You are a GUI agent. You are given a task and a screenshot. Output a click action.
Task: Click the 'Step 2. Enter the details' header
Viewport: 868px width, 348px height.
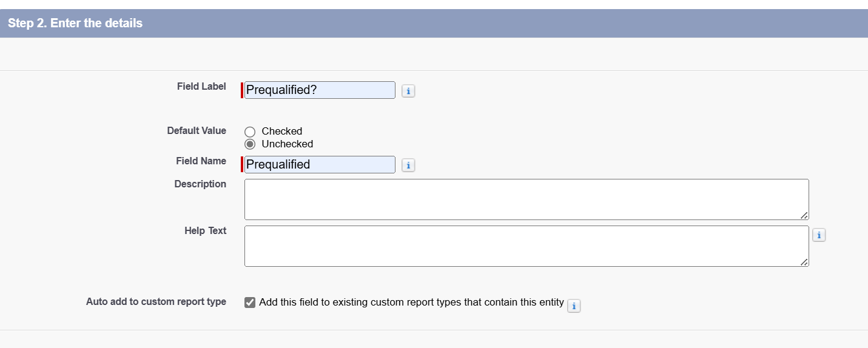tap(75, 24)
